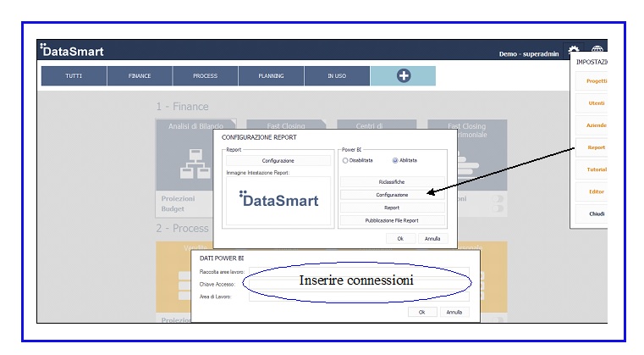Switch to the PLANNING tab
Screen dimensions: 644x355
pyautogui.click(x=271, y=75)
